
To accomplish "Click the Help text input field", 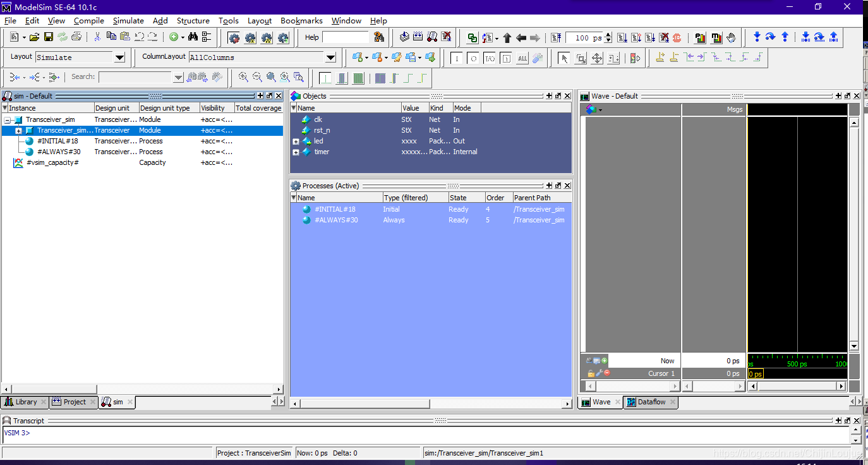I will click(x=345, y=37).
